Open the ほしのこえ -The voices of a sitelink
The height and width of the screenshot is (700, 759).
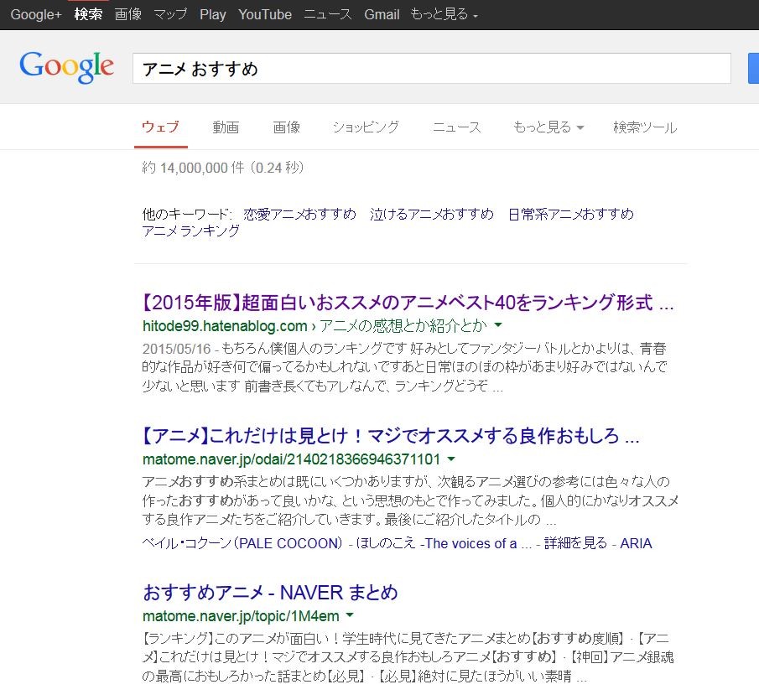pos(444,543)
